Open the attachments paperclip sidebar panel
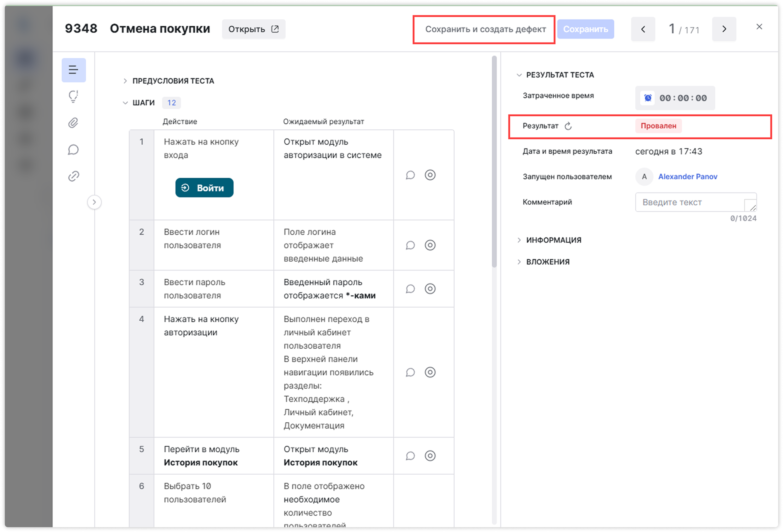 73,123
